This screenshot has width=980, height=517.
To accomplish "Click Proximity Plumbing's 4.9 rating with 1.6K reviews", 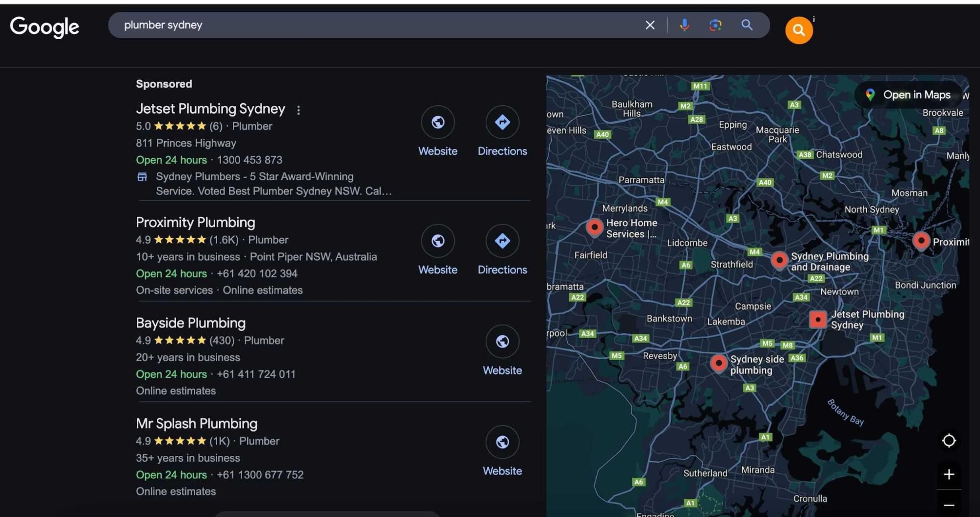I will [187, 240].
